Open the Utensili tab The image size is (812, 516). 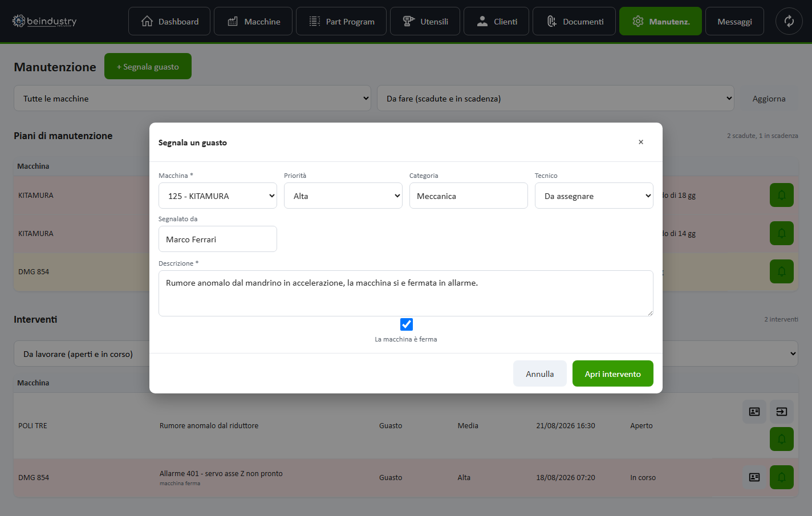[425, 21]
